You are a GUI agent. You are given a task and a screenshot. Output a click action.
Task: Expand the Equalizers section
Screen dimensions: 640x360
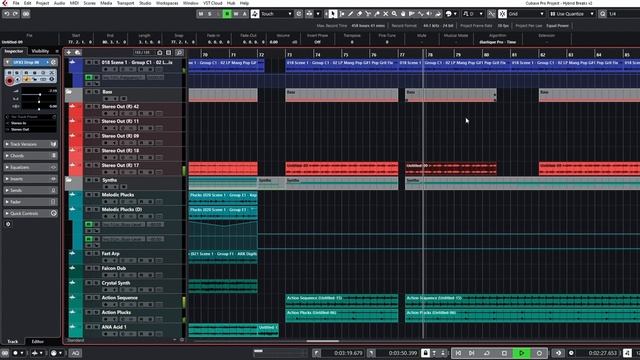[31, 167]
